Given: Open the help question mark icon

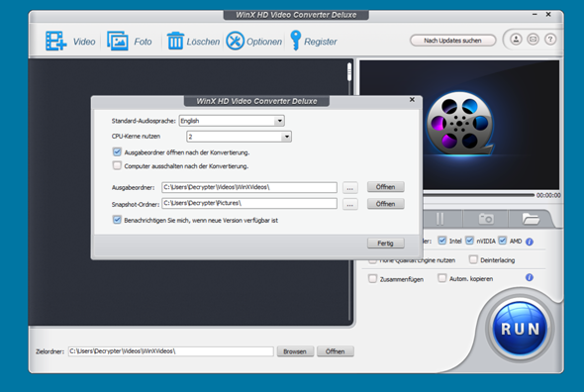Looking at the screenshot, I should click(550, 40).
